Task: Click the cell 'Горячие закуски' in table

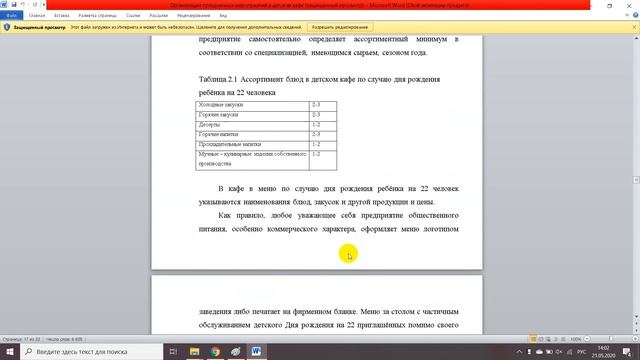Action: (252, 116)
